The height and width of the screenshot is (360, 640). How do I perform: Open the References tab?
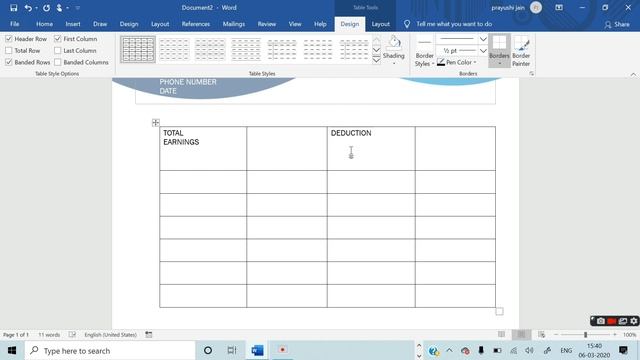pos(196,24)
